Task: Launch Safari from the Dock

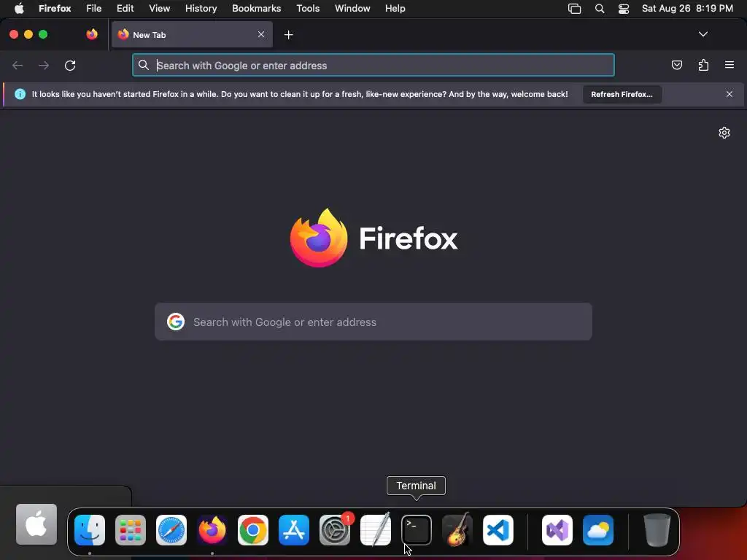Action: [171, 529]
